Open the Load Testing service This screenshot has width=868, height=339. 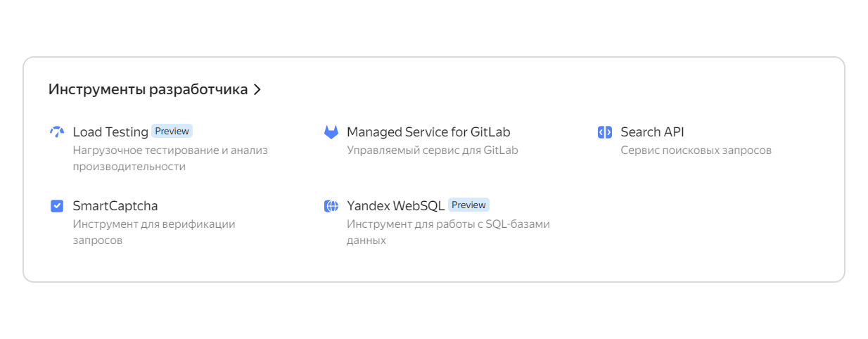click(110, 132)
